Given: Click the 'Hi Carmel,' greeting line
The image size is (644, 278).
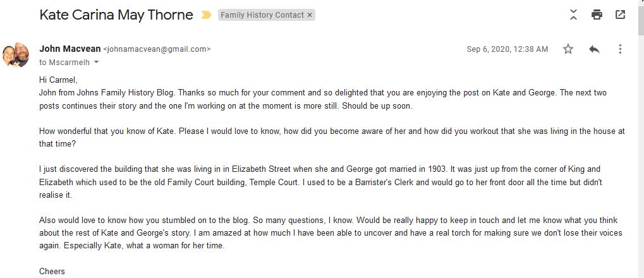Looking at the screenshot, I should pos(58,80).
